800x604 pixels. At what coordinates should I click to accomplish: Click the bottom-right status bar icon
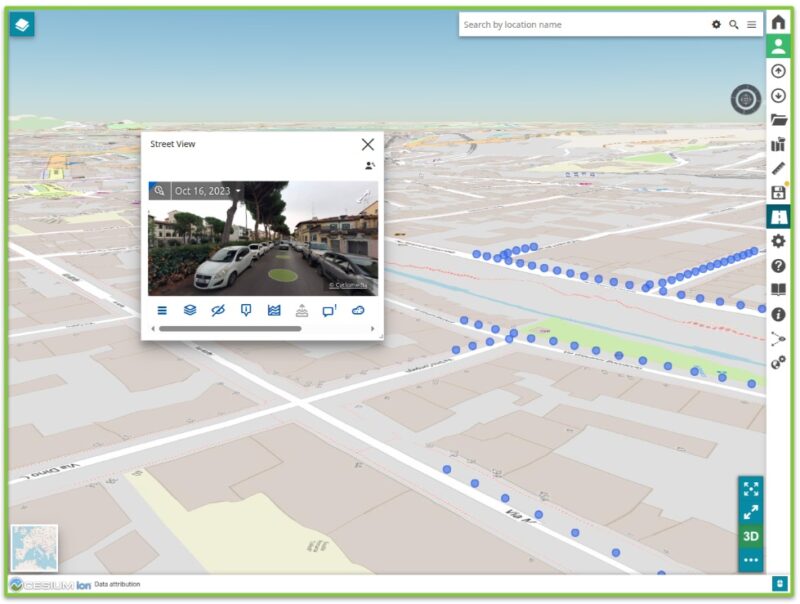[779, 584]
